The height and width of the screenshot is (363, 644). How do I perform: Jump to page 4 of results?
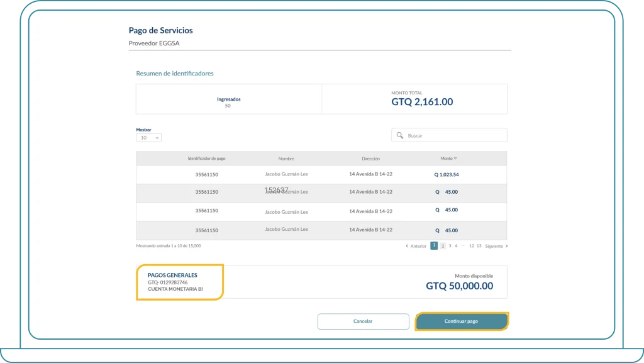pos(456,246)
